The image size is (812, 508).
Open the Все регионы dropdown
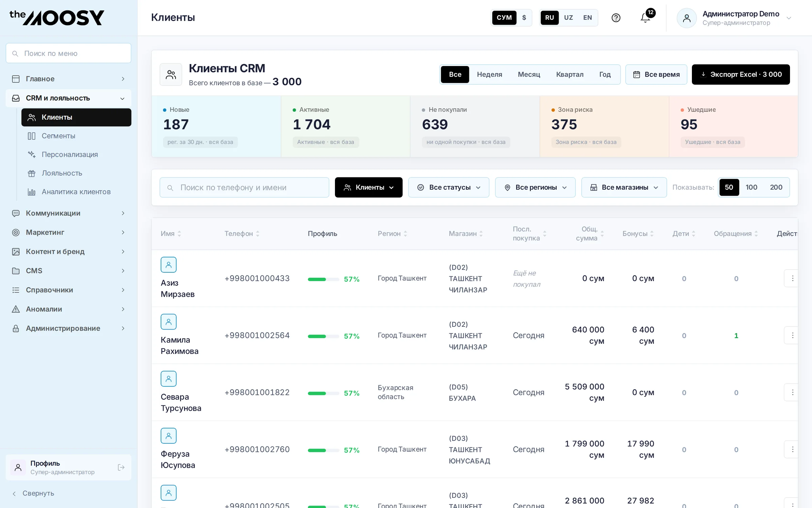(535, 187)
